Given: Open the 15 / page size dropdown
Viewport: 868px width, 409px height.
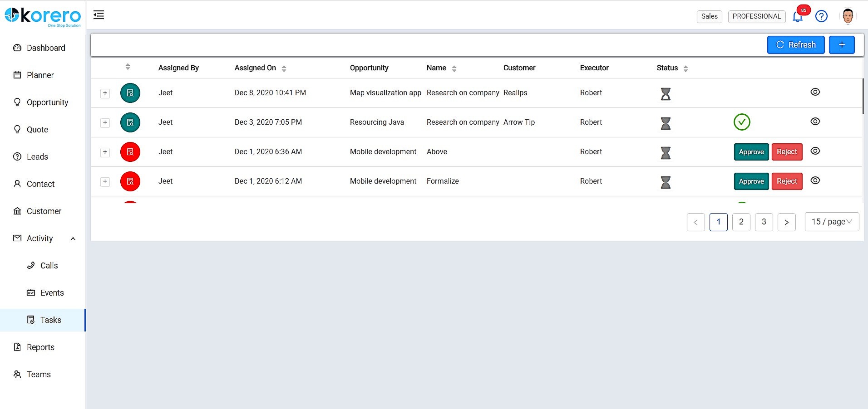Looking at the screenshot, I should (x=832, y=222).
